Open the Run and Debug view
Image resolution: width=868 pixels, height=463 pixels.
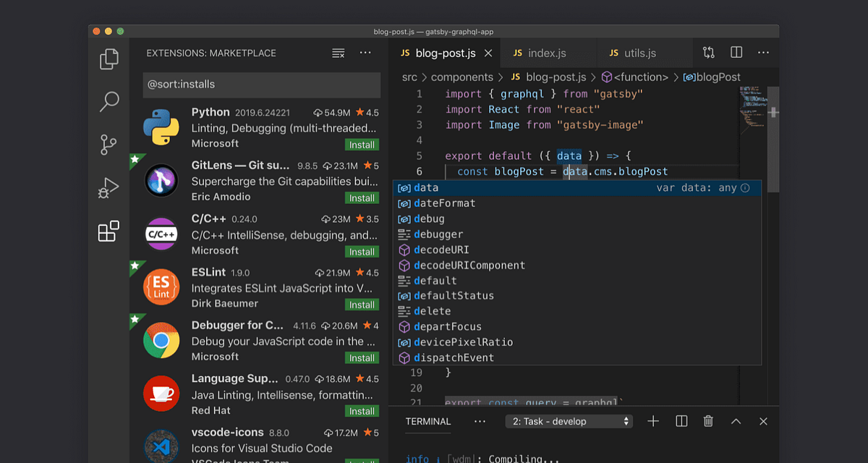point(109,188)
